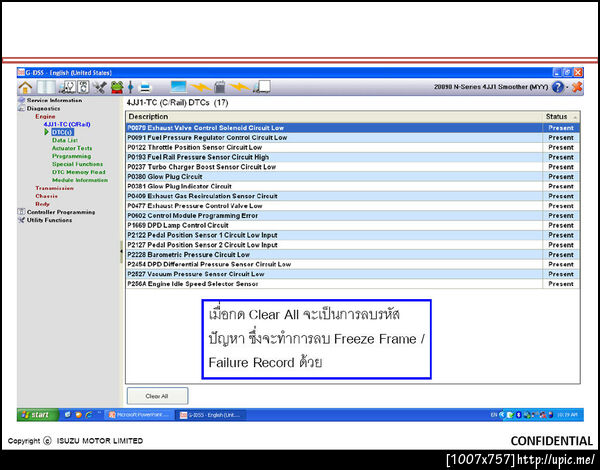Open the blue help question mark icon
This screenshot has width=600, height=470.
click(x=558, y=87)
